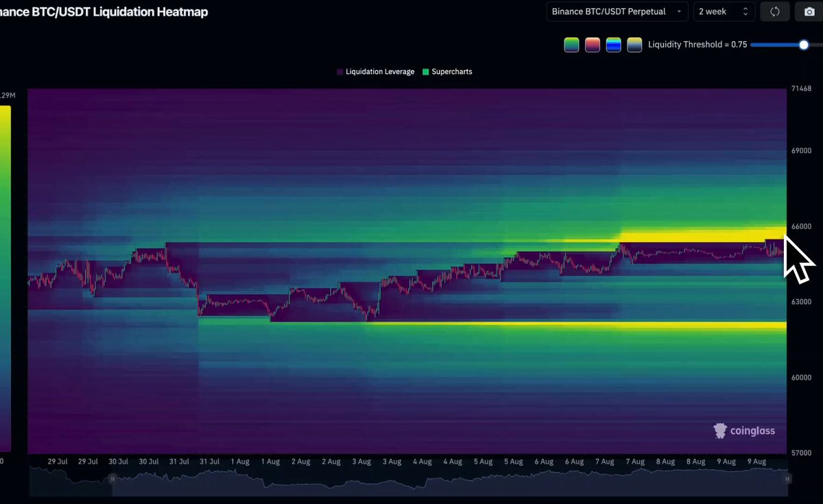
Task: Click the 60000 price axis label
Action: [x=801, y=377]
